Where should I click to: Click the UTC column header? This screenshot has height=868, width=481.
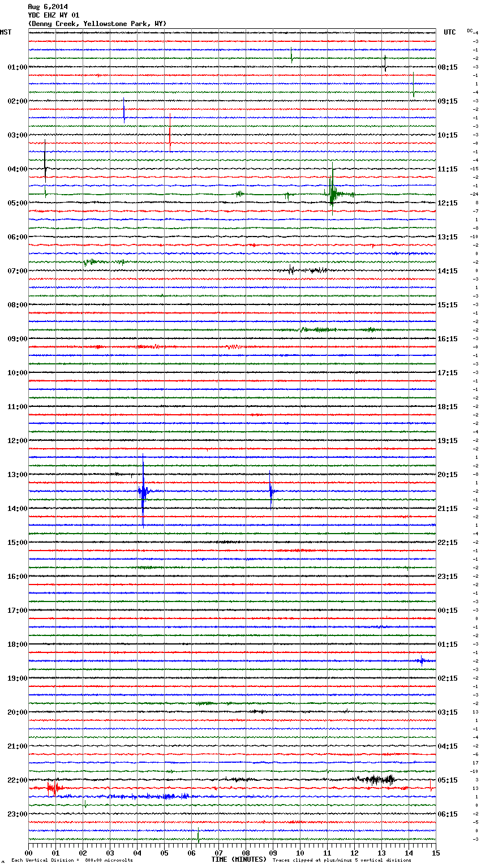click(450, 32)
